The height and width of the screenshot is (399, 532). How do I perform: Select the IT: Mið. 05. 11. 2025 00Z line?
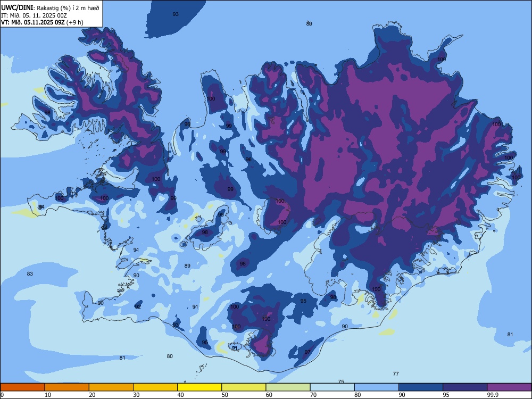pyautogui.click(x=34, y=15)
